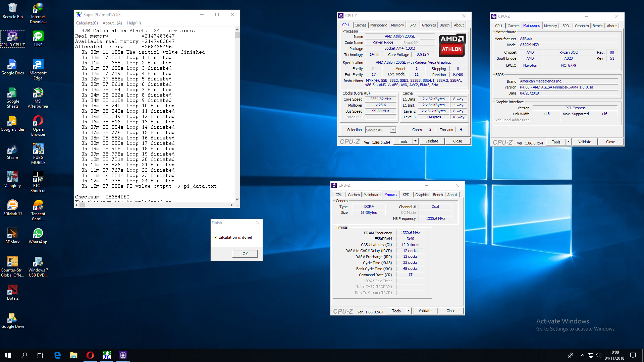Expand Tools dropdown arrow in Memory window
The image size is (644, 362).
click(409, 311)
